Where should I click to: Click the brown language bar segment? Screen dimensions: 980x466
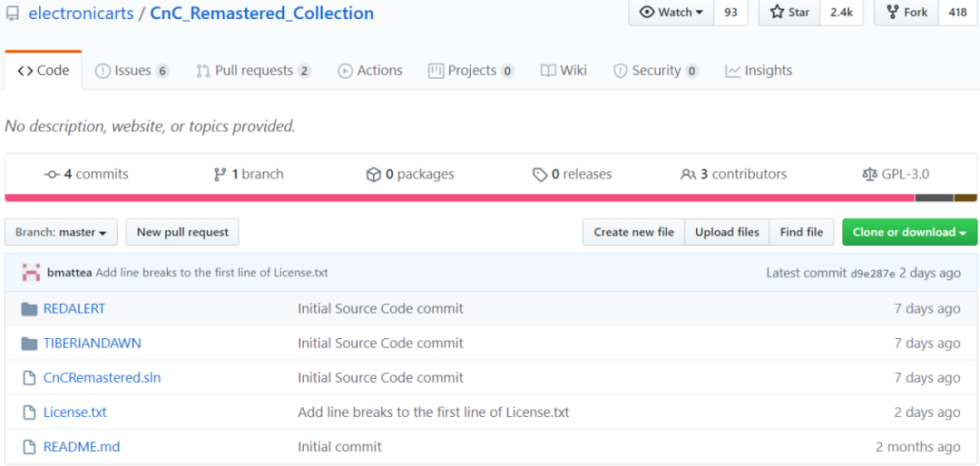coord(965,198)
